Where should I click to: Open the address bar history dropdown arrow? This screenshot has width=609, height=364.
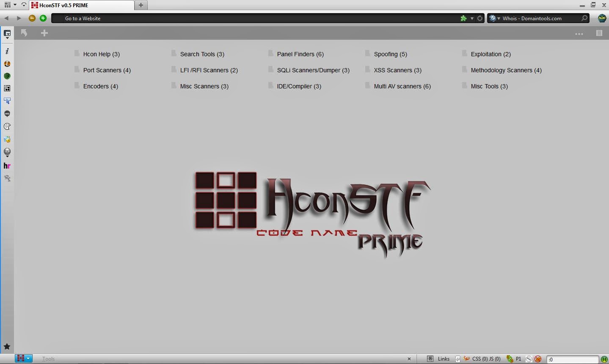(472, 18)
